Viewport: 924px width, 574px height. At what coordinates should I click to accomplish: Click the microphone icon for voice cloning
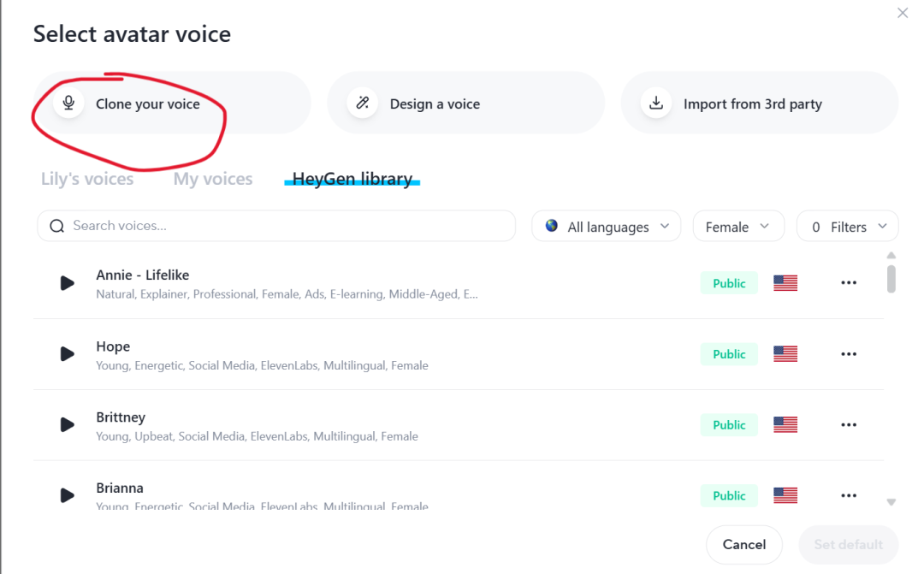pyautogui.click(x=69, y=104)
